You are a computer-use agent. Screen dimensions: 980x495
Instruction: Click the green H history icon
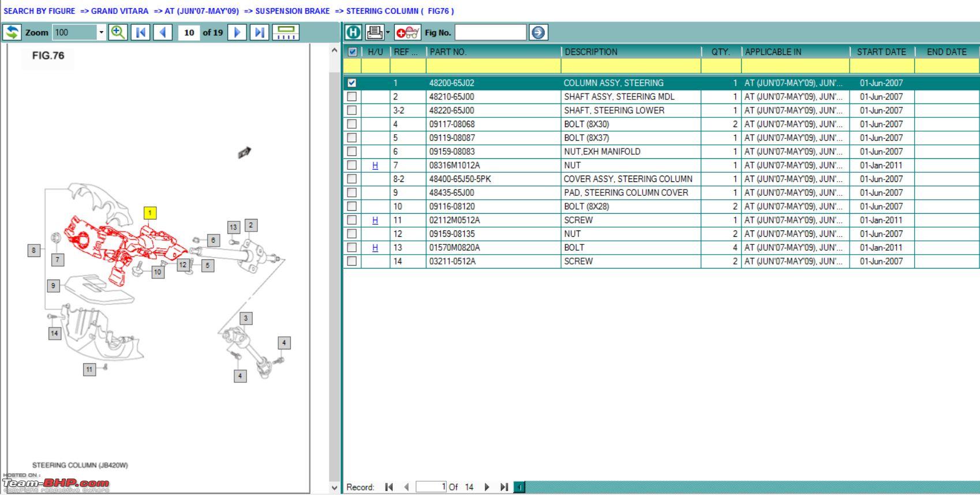(353, 32)
